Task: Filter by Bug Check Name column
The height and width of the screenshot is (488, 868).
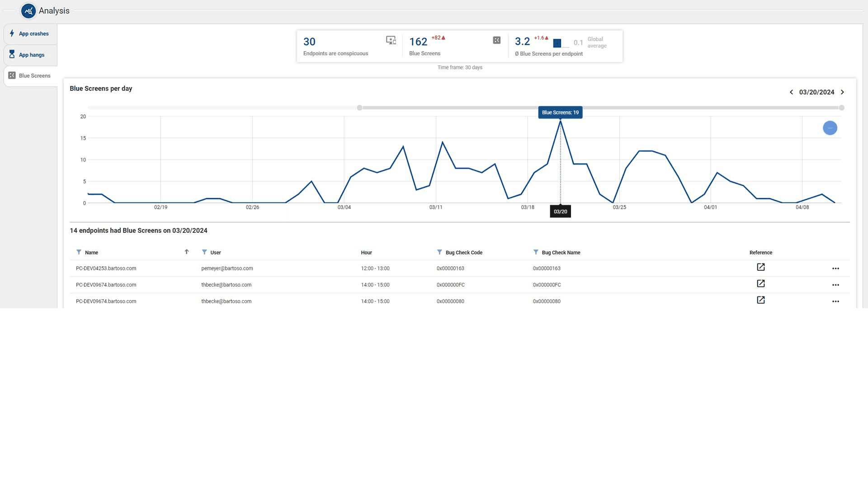Action: [536, 252]
